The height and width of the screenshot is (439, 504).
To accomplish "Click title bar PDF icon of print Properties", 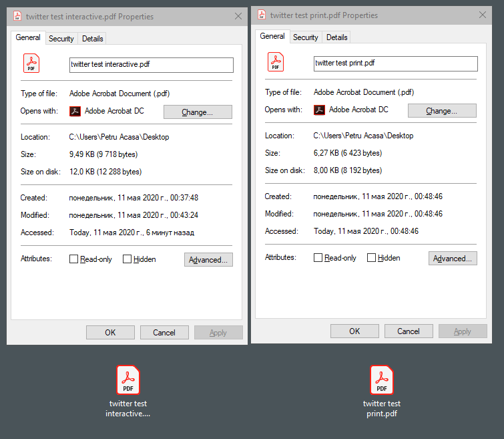I will [262, 15].
